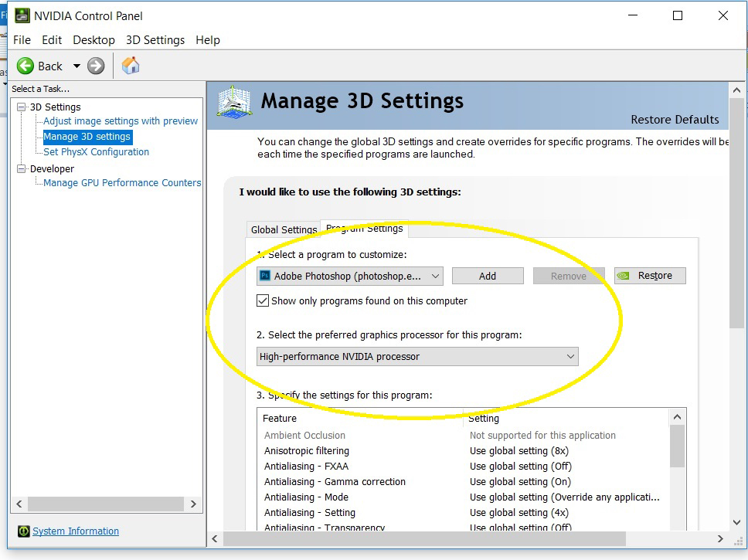Open the Help menu
The height and width of the screenshot is (560, 748).
[208, 40]
